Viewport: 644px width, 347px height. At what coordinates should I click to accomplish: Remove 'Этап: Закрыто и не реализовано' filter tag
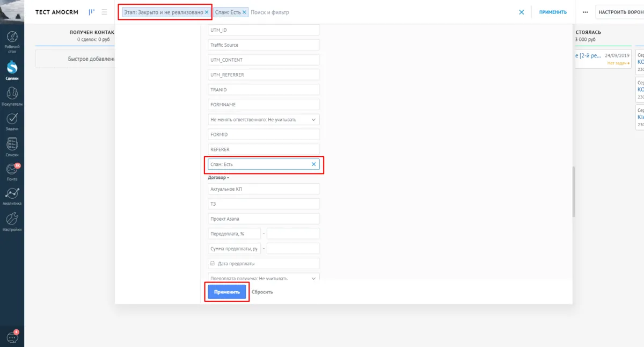207,12
